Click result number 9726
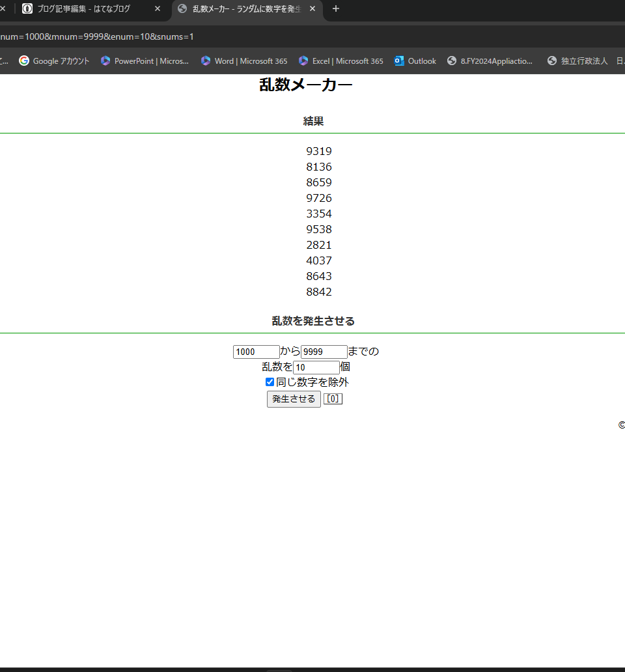This screenshot has height=672, width=625. click(319, 198)
